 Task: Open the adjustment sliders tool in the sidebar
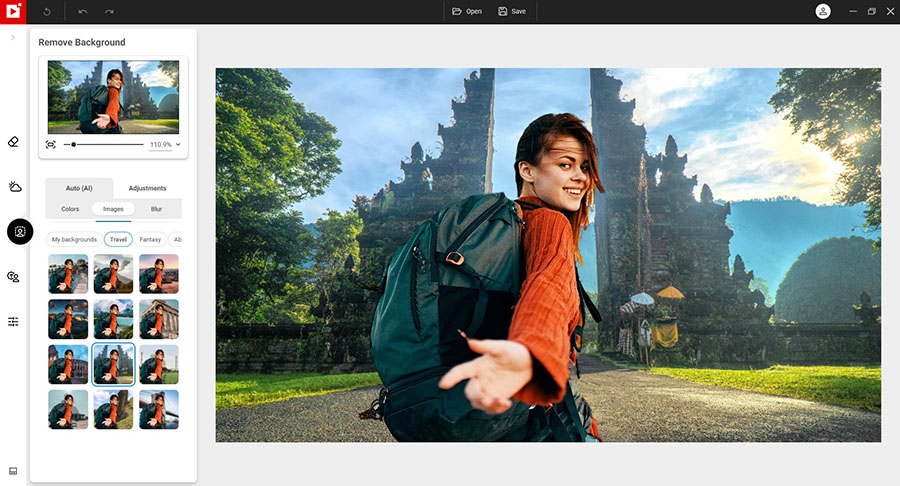pos(14,322)
